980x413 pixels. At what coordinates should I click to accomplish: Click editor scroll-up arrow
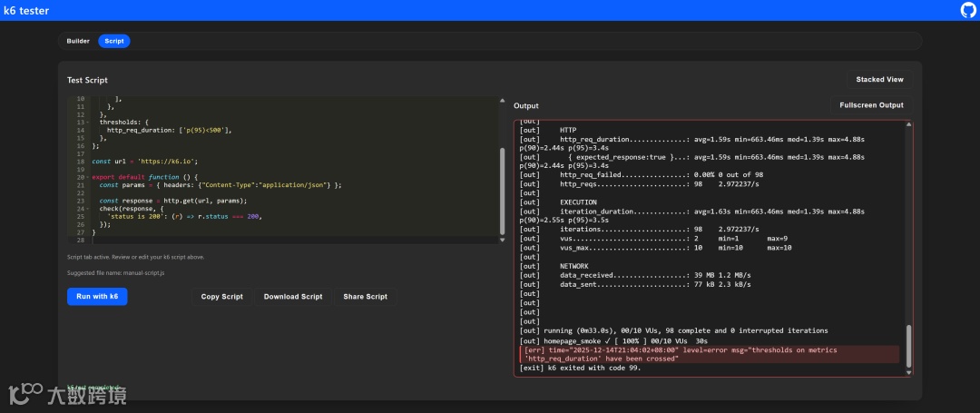tap(502, 101)
